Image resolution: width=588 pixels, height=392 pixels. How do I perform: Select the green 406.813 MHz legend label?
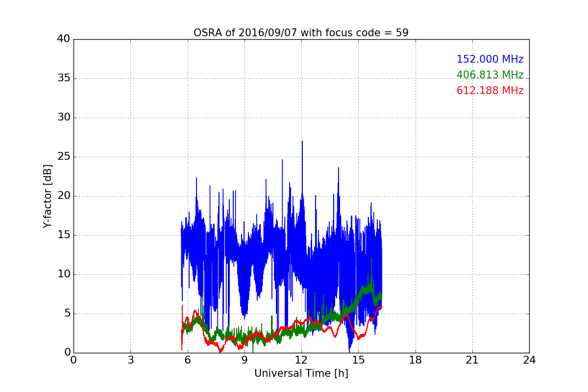(x=490, y=75)
